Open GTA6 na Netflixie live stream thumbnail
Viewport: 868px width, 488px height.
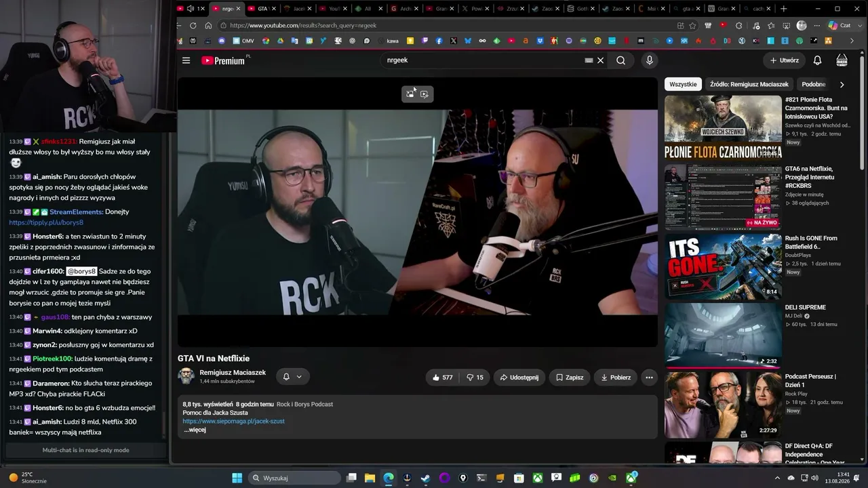pos(723,197)
